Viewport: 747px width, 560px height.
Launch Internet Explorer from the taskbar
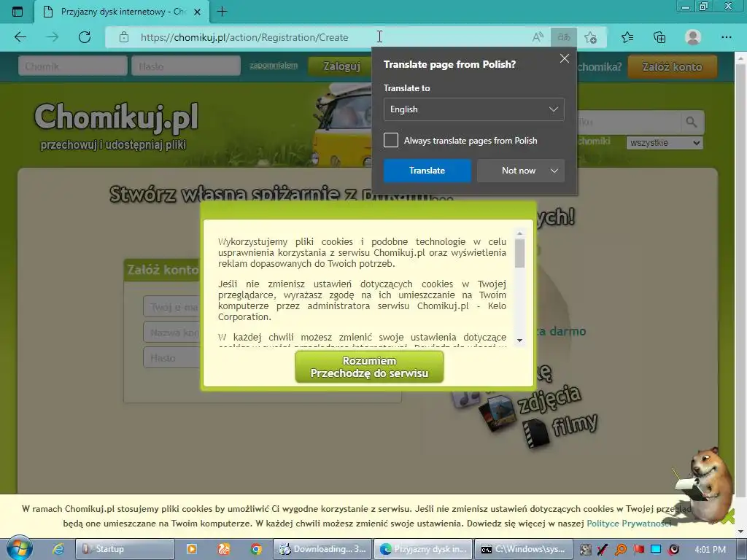(58, 549)
